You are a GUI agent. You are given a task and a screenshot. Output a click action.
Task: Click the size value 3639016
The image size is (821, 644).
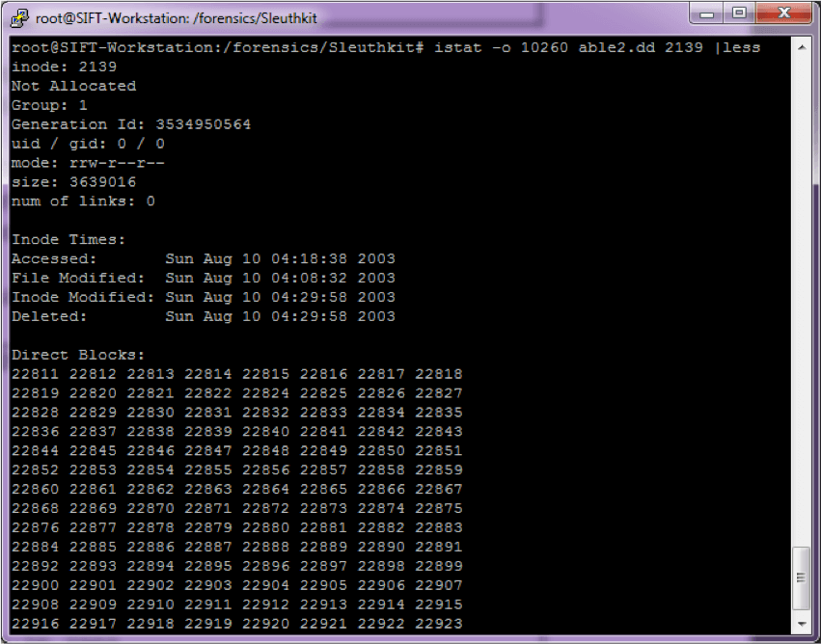(x=102, y=182)
